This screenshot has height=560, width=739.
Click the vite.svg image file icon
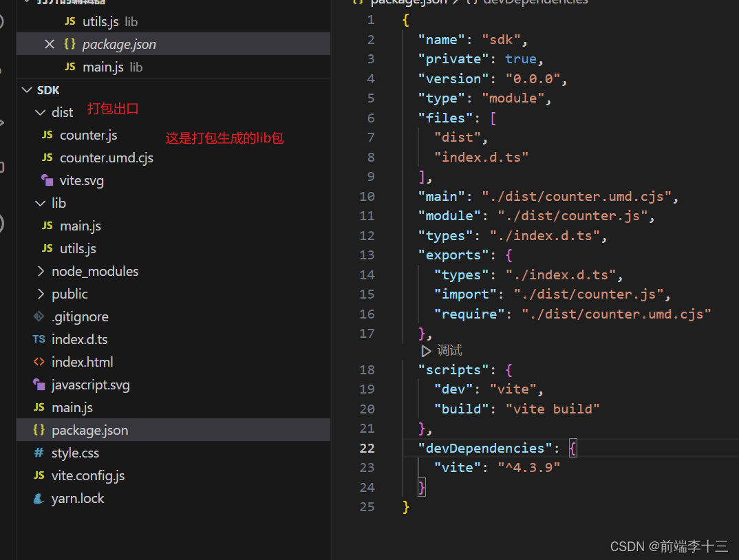pyautogui.click(x=47, y=180)
